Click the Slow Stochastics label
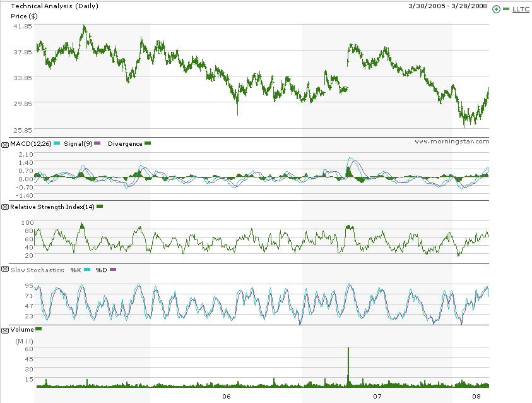Image resolution: width=532 pixels, height=403 pixels. [37, 270]
